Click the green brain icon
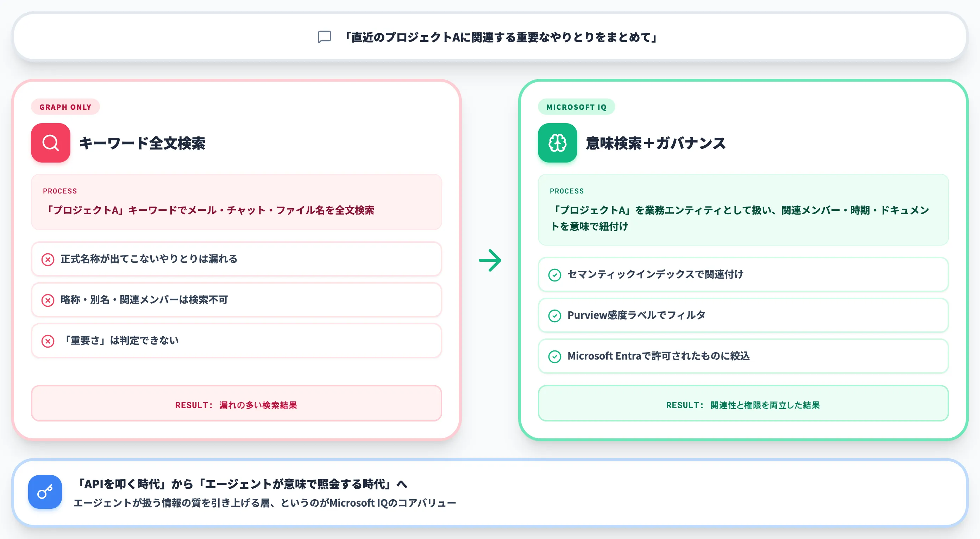 557,142
